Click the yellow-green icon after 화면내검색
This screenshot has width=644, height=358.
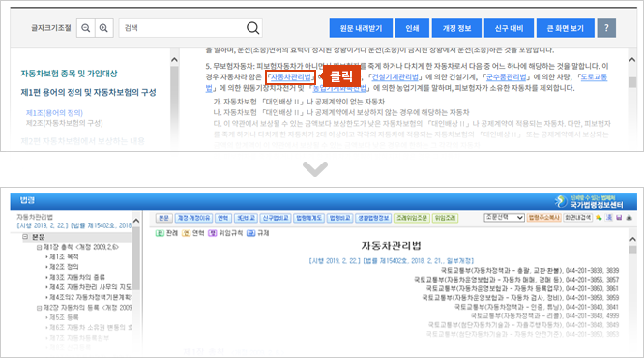click(x=600, y=218)
